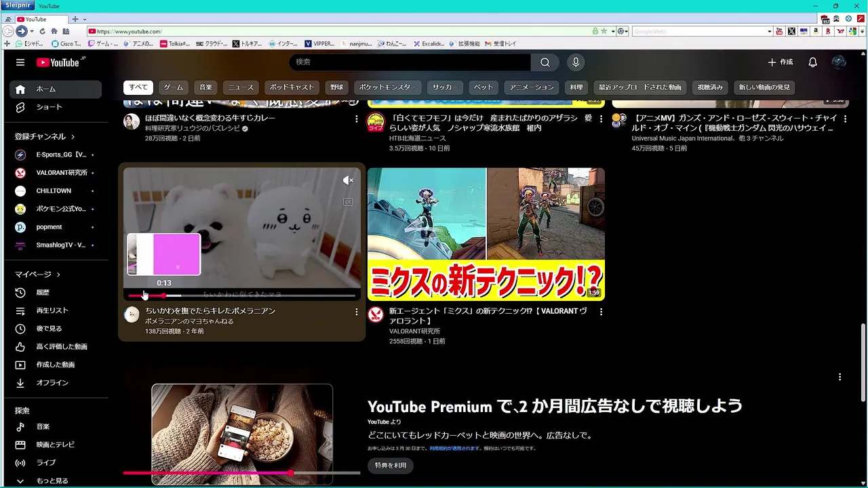
Task: Open the VIPPER bookmark
Action: [x=319, y=43]
